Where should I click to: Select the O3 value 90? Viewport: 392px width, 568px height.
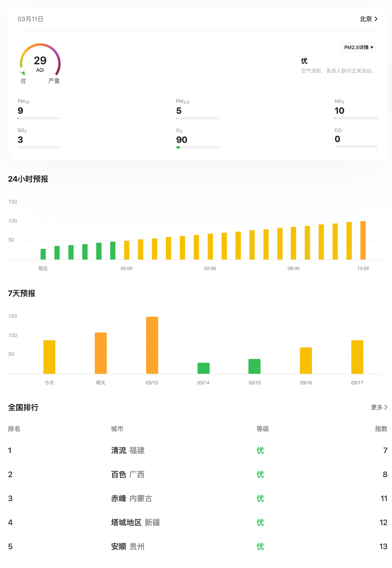pos(182,140)
